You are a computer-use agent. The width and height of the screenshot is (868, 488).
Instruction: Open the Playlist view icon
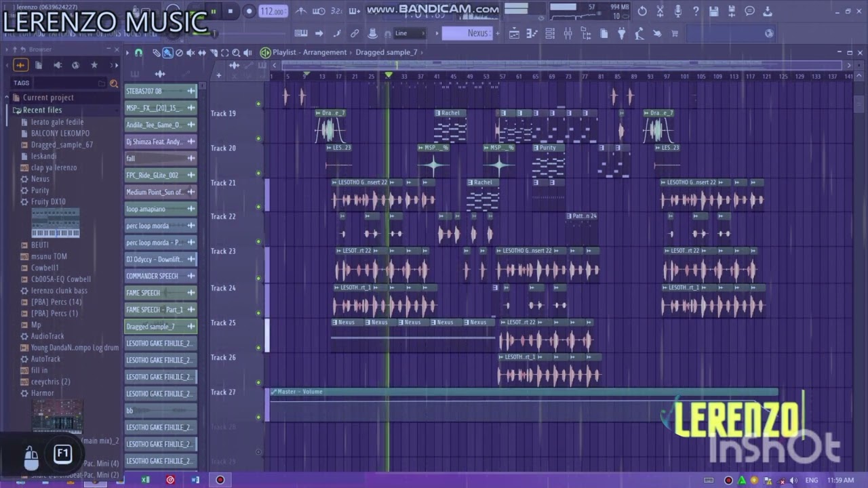coord(514,33)
